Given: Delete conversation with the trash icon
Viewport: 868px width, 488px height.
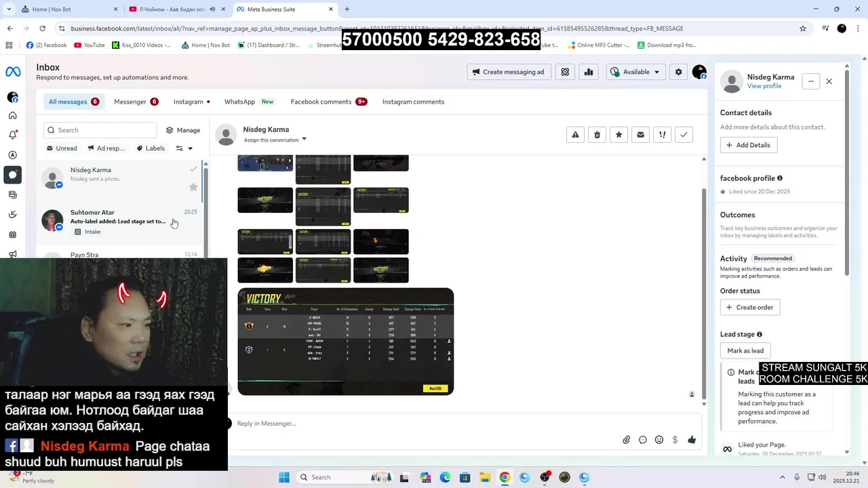Looking at the screenshot, I should tap(597, 135).
